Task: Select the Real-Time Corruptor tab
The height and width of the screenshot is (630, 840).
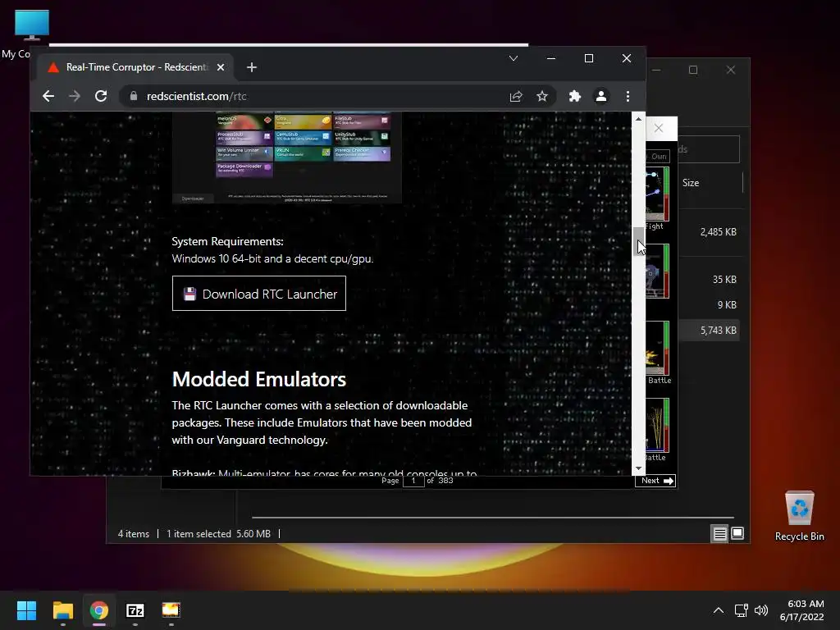Action: pos(135,67)
